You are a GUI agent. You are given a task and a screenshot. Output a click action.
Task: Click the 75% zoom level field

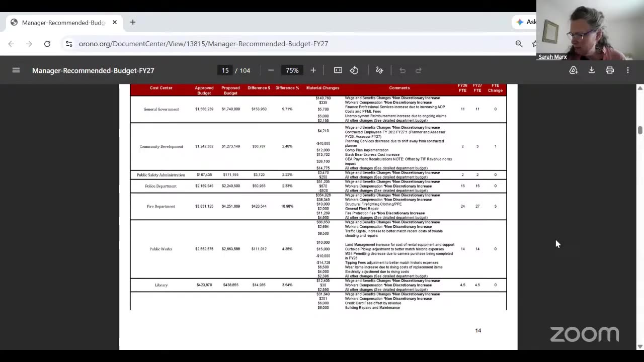coord(292,70)
